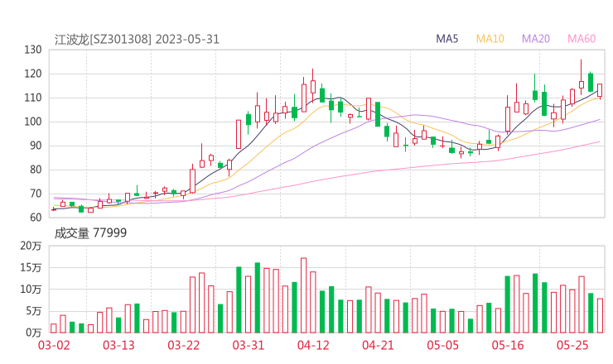Select the tallest volume bar near 04-12
Screen dimensions: 613x364
tap(304, 295)
